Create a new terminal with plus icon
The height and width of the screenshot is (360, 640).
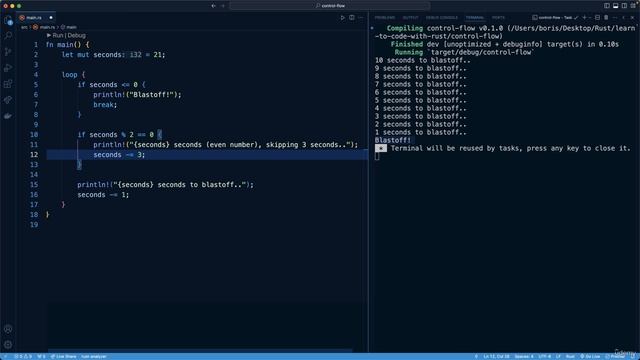pyautogui.click(x=584, y=18)
